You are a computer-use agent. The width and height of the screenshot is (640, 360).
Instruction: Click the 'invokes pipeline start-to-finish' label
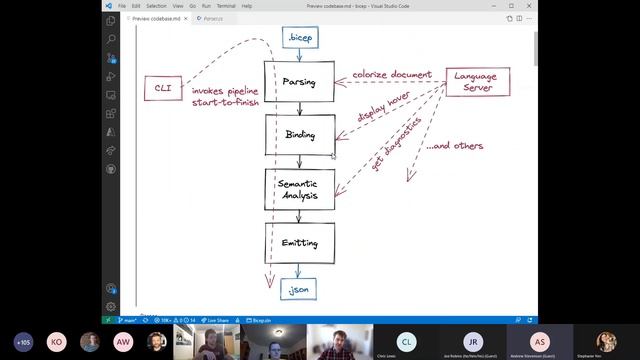[225, 96]
